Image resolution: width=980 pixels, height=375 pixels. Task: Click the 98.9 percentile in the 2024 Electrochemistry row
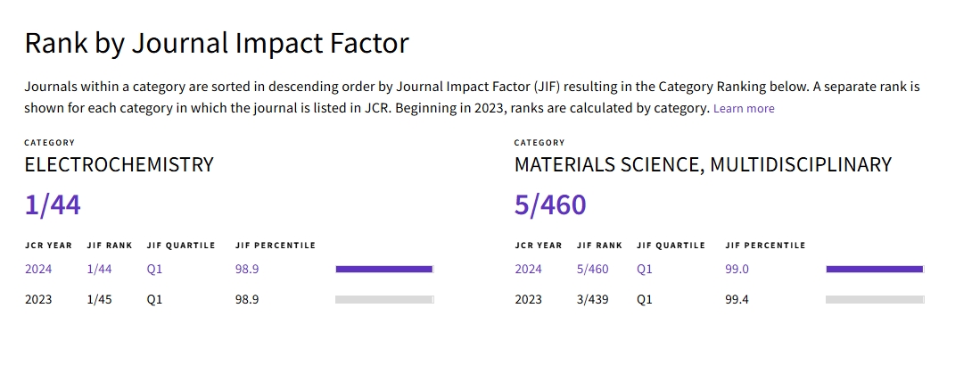247,269
